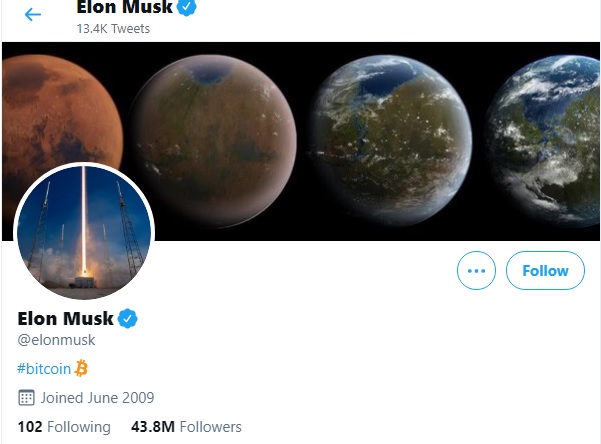Click the calendar icon beside Joined June 2009
This screenshot has height=444, width=601.
coord(26,398)
